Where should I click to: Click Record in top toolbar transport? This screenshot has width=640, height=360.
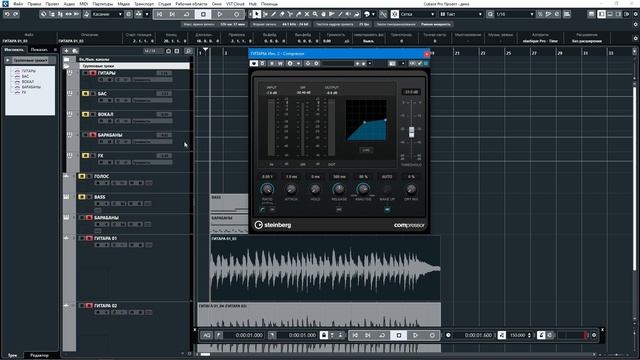coord(236,14)
